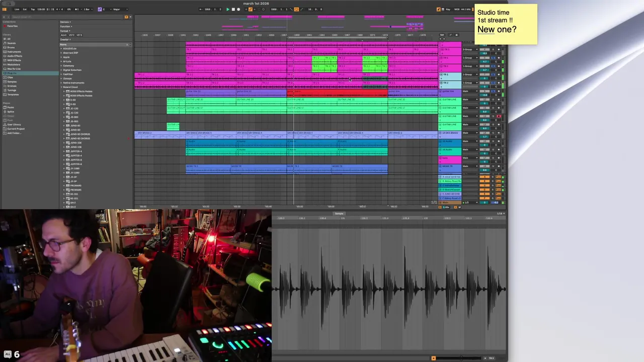Expand the Native Instruments folder
This screenshot has width=644, height=362.
pyautogui.click(x=61, y=82)
